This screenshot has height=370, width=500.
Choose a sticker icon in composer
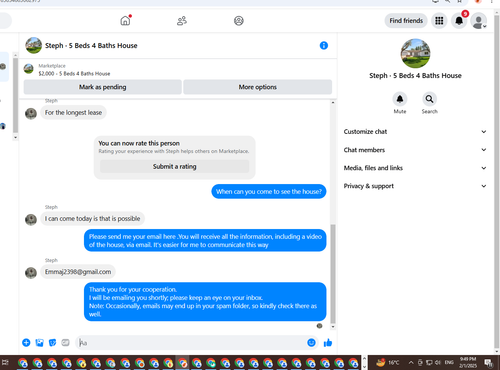(x=52, y=342)
